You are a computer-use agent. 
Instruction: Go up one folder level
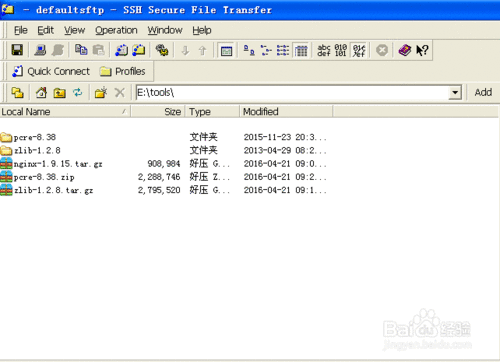[x=59, y=92]
